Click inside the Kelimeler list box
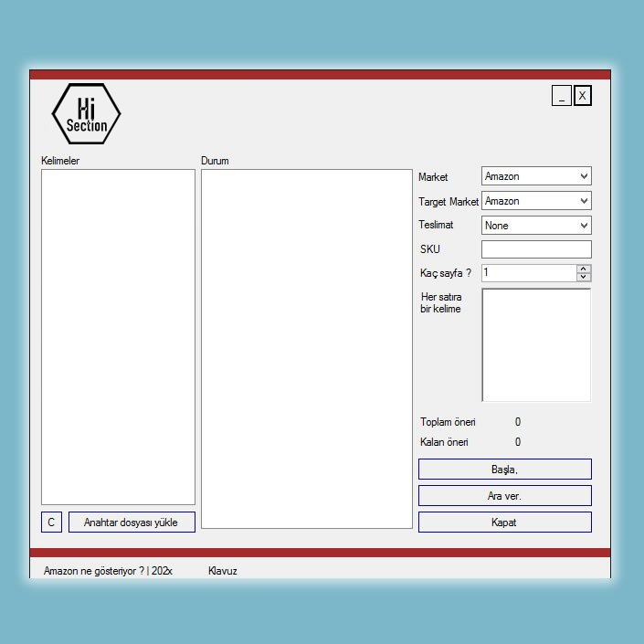 pyautogui.click(x=118, y=336)
